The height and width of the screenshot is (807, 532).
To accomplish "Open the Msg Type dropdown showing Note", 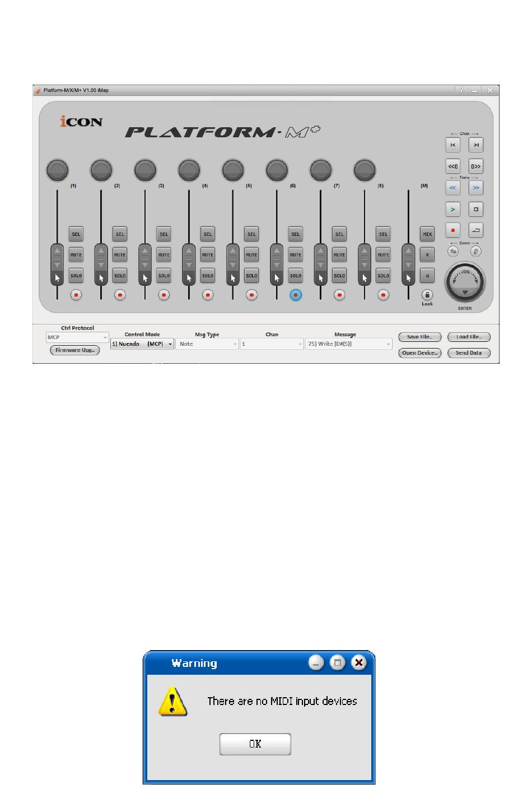I will click(x=207, y=344).
